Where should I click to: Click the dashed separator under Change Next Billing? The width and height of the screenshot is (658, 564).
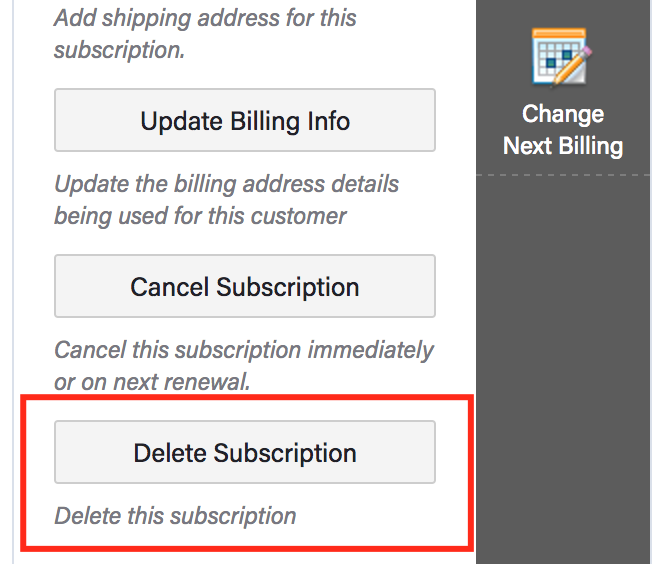click(x=563, y=175)
